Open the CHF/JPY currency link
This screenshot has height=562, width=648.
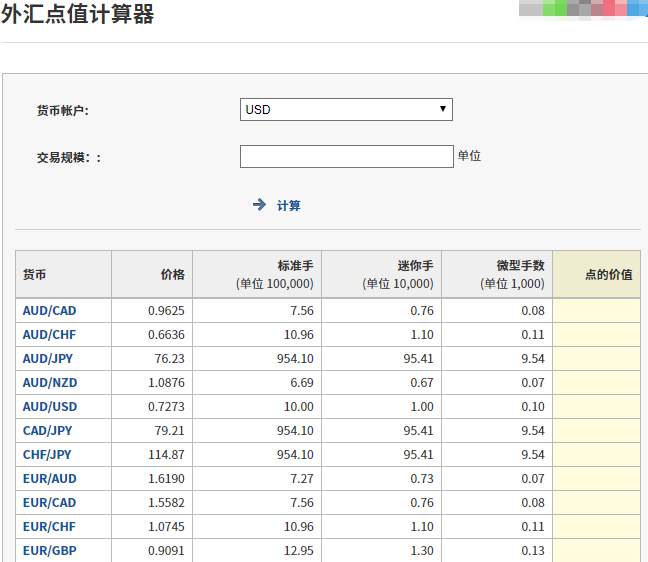[47, 455]
